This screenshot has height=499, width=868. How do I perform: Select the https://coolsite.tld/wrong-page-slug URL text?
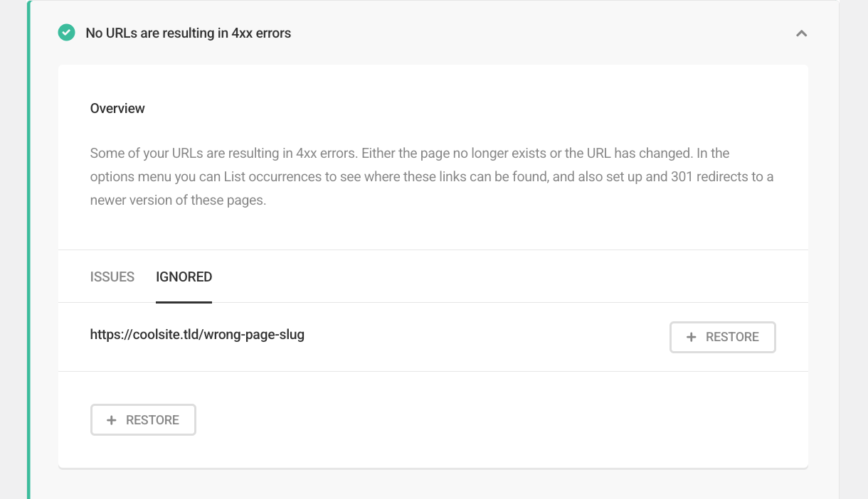(x=196, y=334)
